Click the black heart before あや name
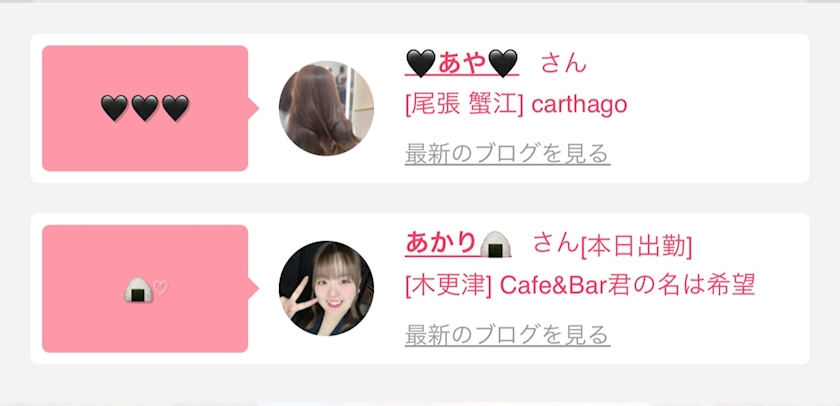840x406 pixels. point(421,64)
